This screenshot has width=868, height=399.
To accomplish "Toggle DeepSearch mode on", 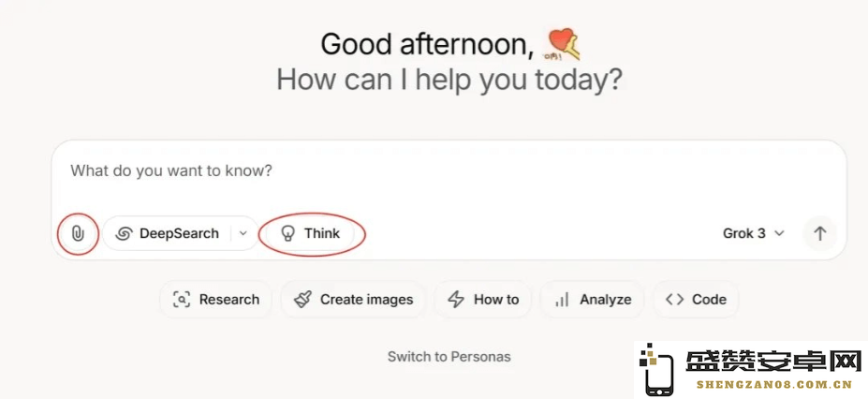I will (x=167, y=233).
